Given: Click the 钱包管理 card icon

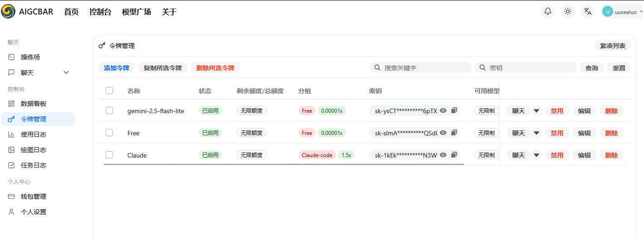Looking at the screenshot, I should (x=11, y=196).
